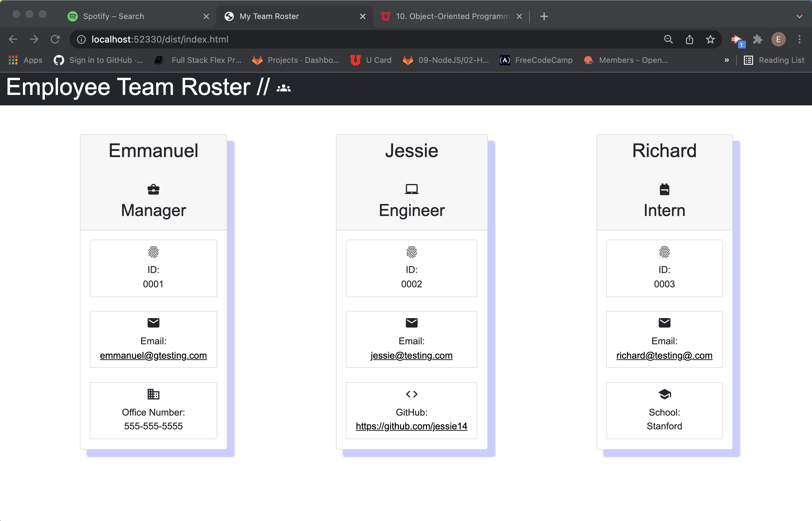812x521 pixels.
Task: Open the profile avatar labeled E
Action: pyautogui.click(x=779, y=39)
